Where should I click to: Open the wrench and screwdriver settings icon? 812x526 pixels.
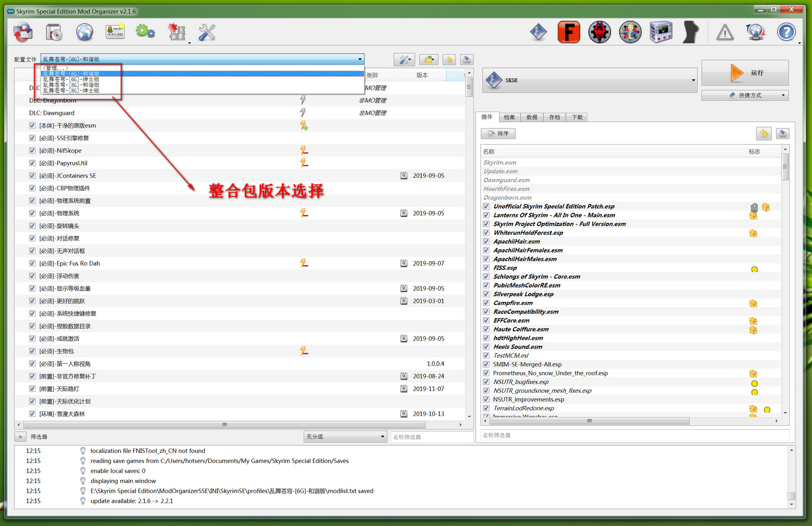click(207, 32)
